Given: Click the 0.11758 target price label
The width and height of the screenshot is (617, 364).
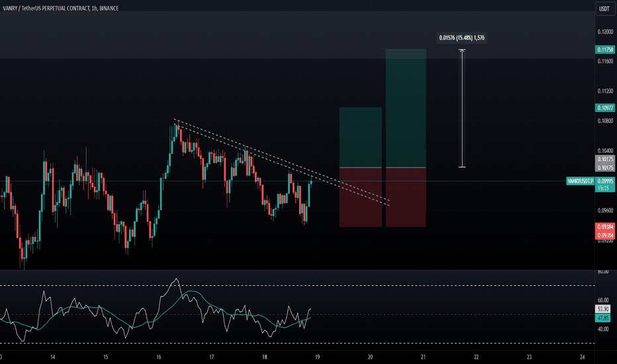Looking at the screenshot, I should [x=605, y=50].
